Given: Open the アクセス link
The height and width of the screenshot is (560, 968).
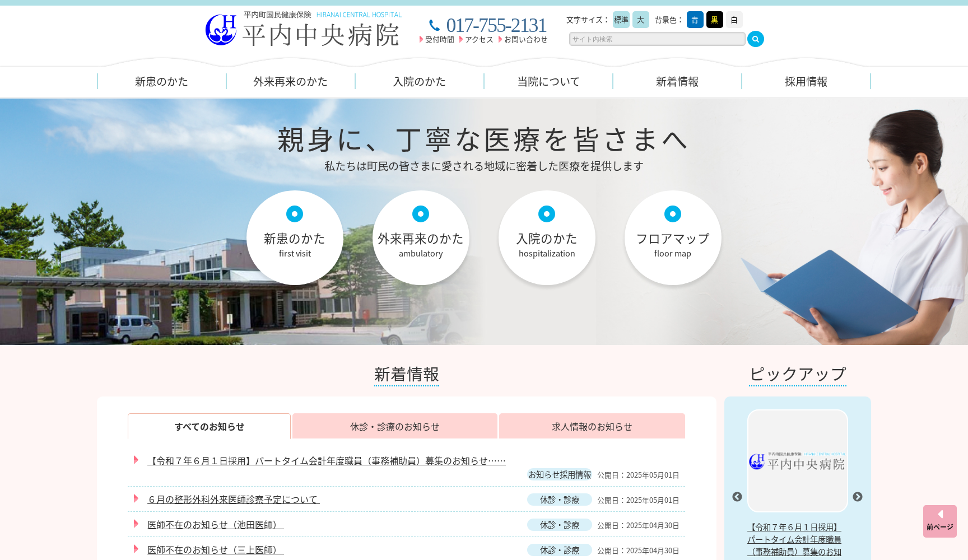Looking at the screenshot, I should (x=478, y=39).
